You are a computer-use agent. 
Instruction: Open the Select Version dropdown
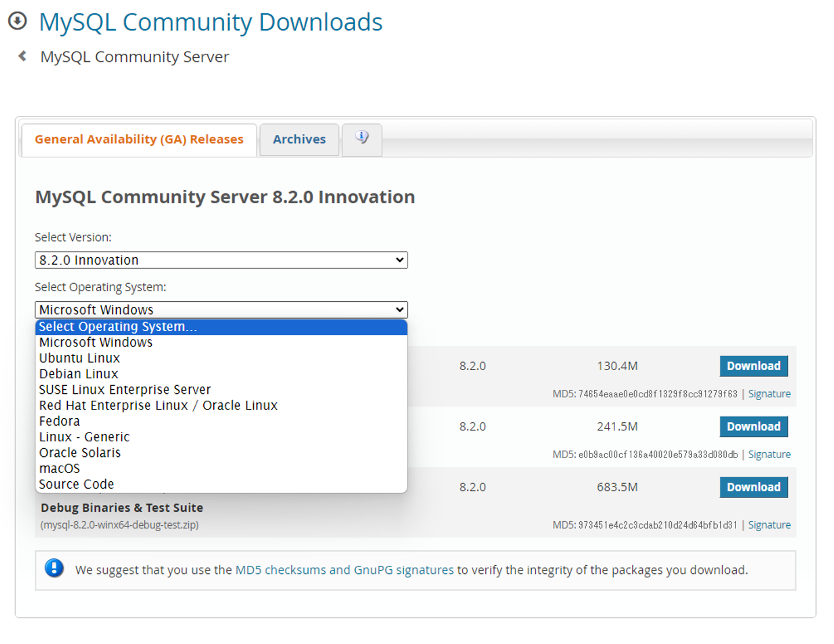(221, 260)
